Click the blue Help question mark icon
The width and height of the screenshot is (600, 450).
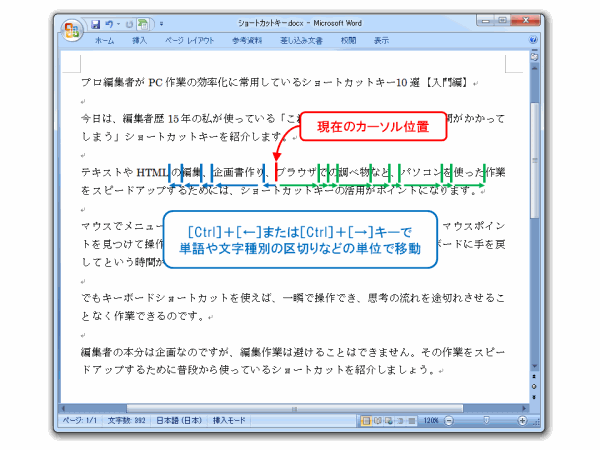(x=533, y=40)
